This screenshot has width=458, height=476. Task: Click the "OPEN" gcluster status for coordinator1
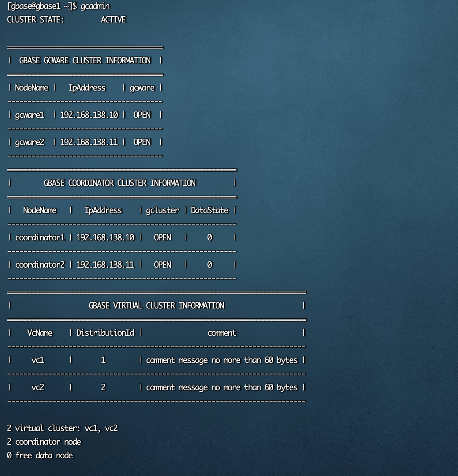click(163, 238)
